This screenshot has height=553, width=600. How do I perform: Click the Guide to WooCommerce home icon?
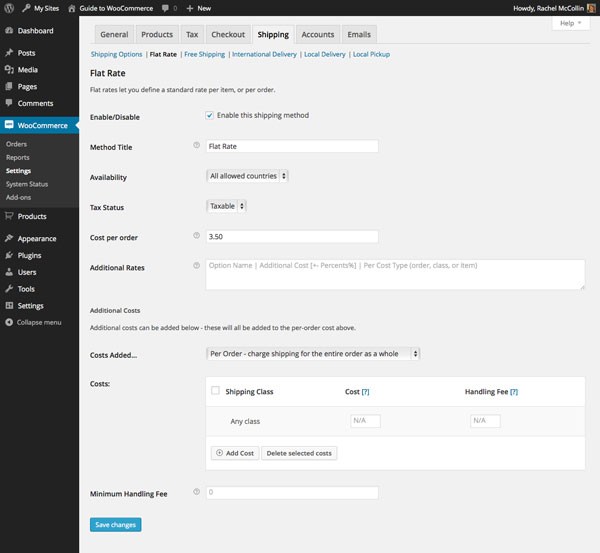(72, 8)
